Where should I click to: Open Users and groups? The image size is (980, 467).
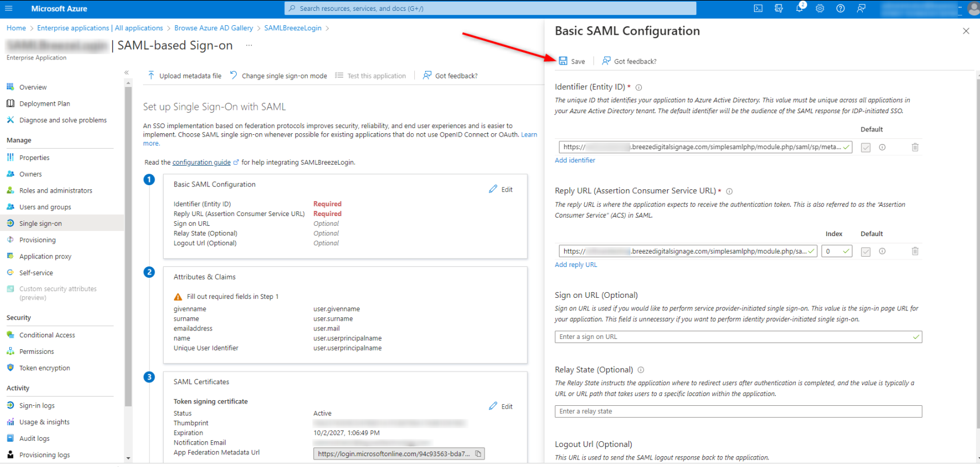[45, 207]
